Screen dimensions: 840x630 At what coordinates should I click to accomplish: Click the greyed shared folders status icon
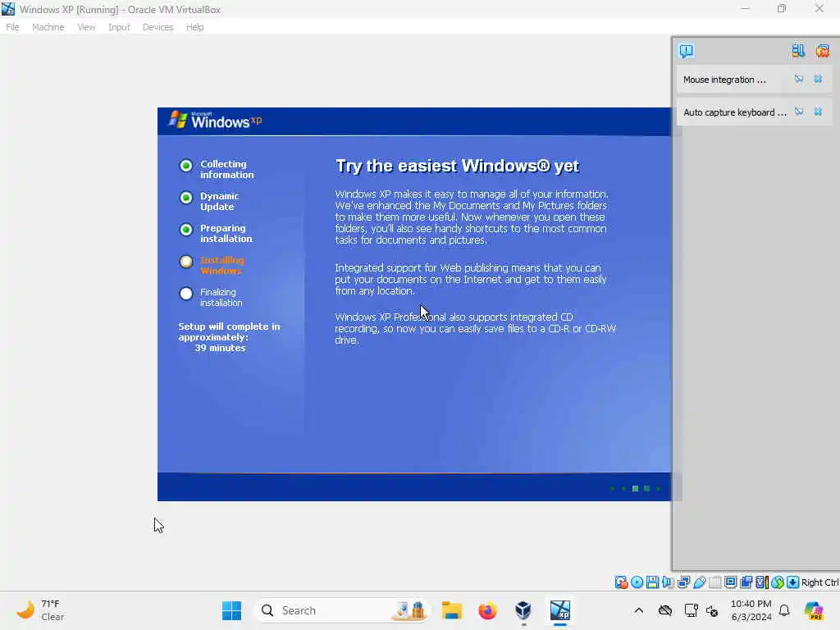(714, 582)
